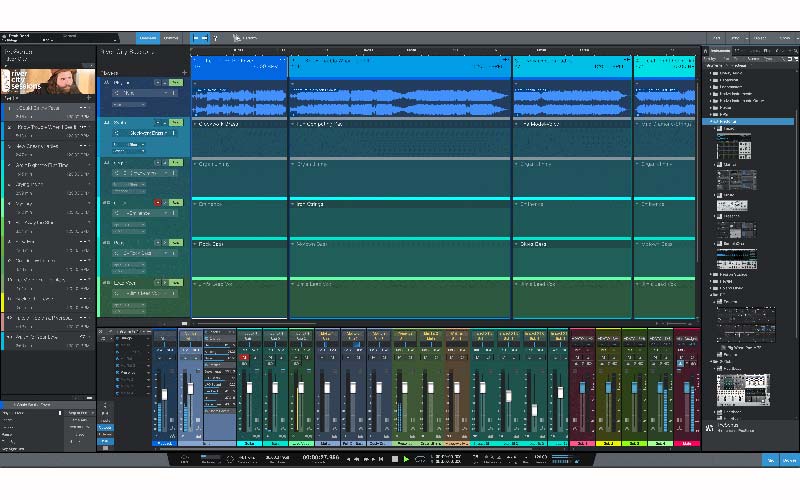Select the highlighted blue tab in top toolbar
Viewport: 800px width, 500px height.
[x=147, y=38]
